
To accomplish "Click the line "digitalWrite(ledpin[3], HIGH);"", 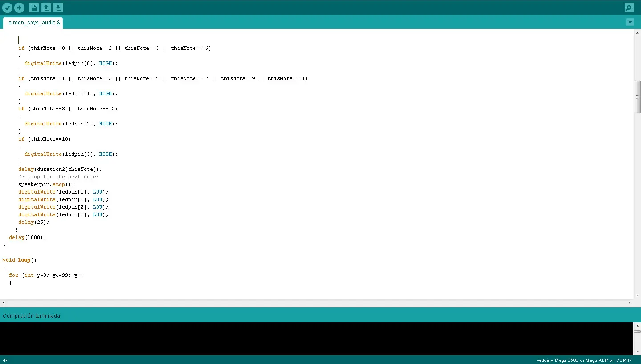I will 71,154.
